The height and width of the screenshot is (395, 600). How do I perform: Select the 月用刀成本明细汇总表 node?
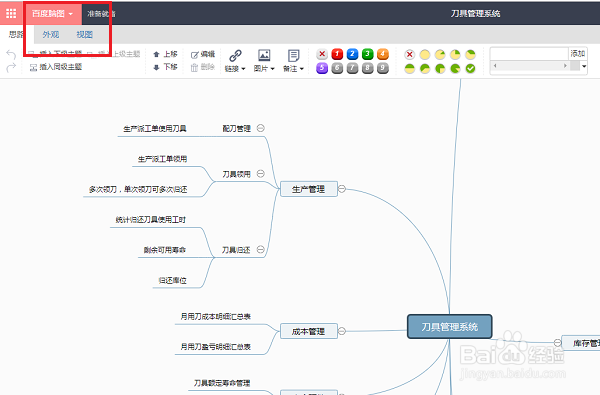tap(215, 317)
